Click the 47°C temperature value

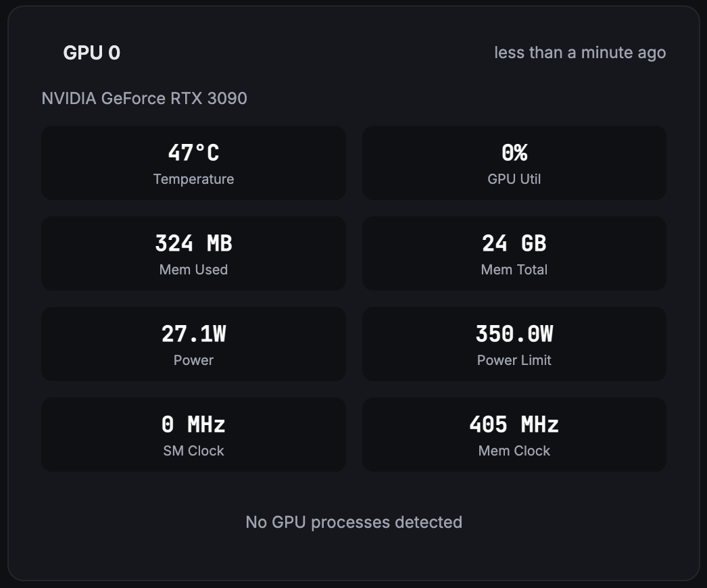(193, 153)
